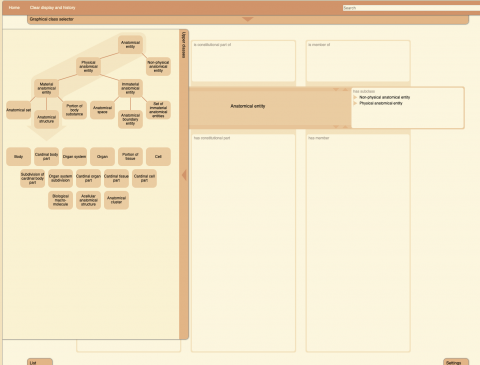Select Immaterial anatomical entity node

pos(130,88)
